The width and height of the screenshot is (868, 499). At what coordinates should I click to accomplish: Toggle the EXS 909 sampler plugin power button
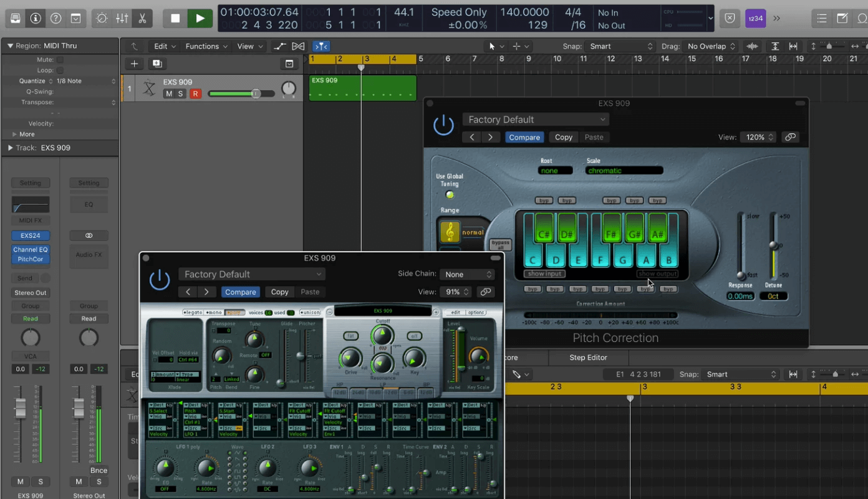[160, 280]
